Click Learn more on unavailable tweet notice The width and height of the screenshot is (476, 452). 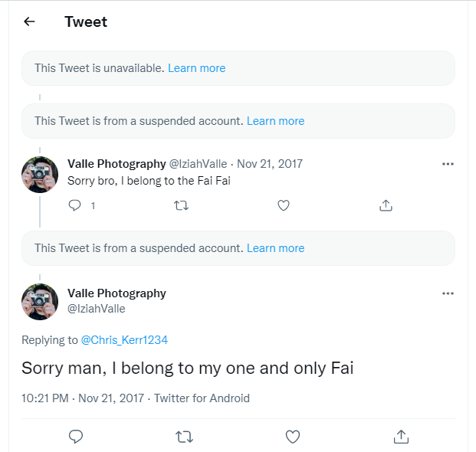196,68
